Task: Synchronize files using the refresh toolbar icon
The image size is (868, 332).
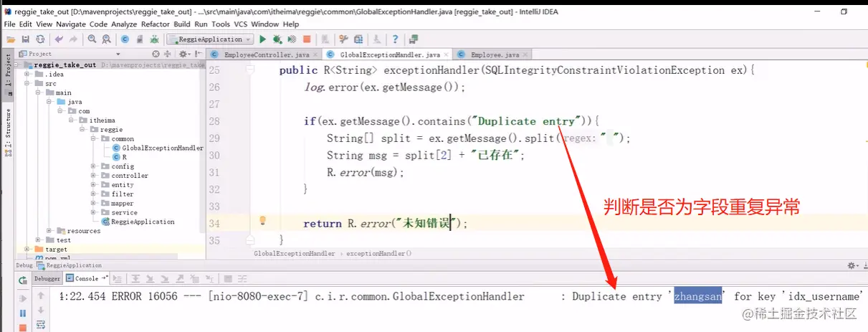Action: pyautogui.click(x=40, y=39)
